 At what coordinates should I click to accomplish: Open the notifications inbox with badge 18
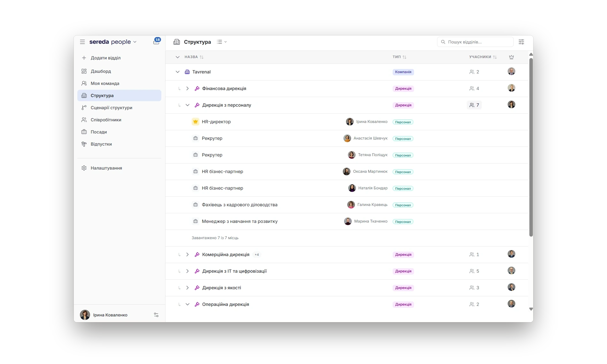coord(156,42)
